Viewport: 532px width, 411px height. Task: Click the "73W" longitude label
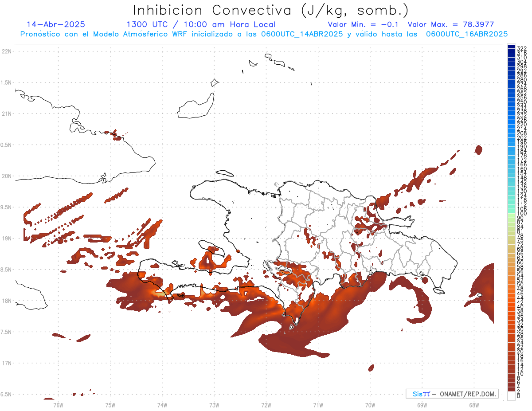tap(214, 405)
